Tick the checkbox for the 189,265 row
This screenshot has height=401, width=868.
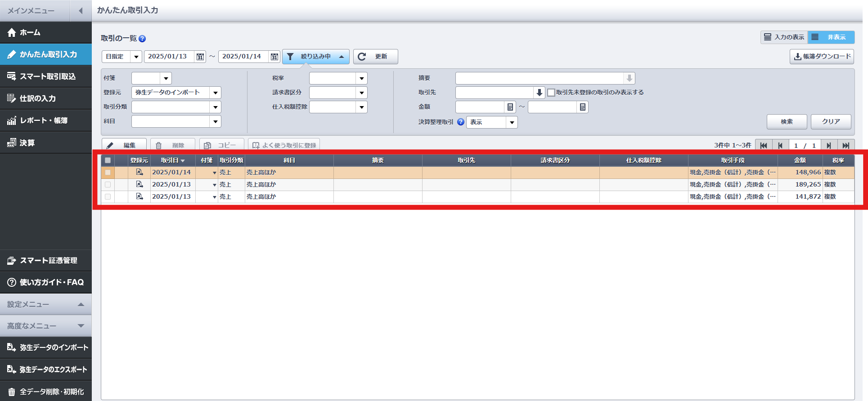[108, 185]
